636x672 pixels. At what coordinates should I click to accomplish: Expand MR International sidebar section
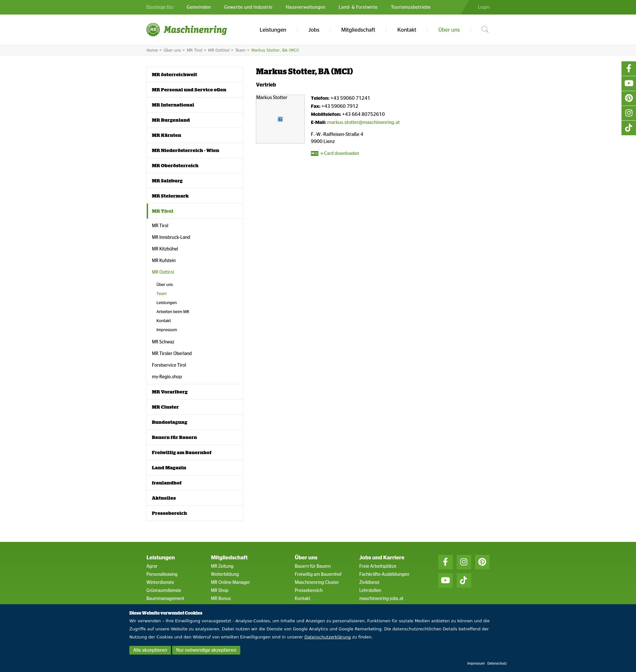194,105
